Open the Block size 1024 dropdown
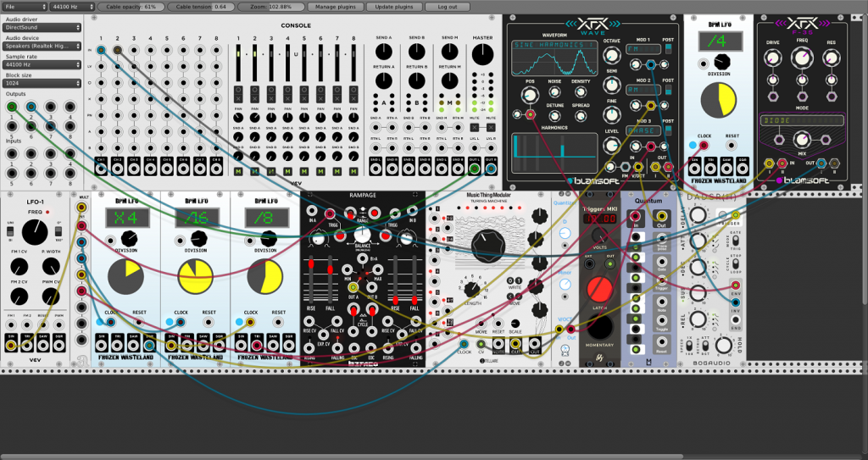868x460 pixels. pos(42,84)
